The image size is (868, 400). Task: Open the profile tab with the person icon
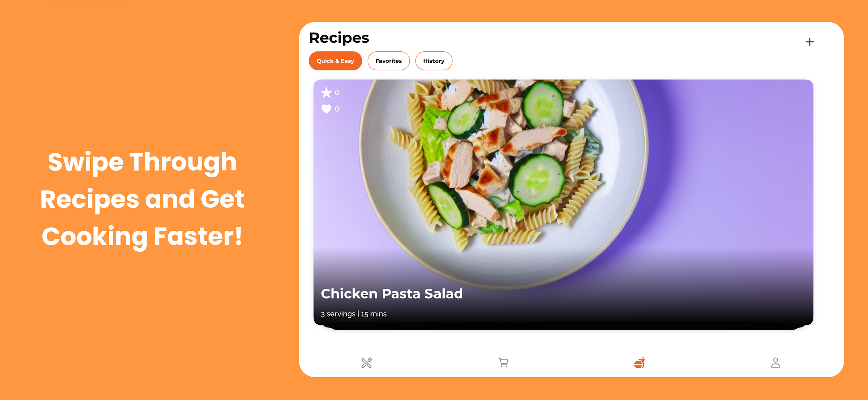point(775,363)
